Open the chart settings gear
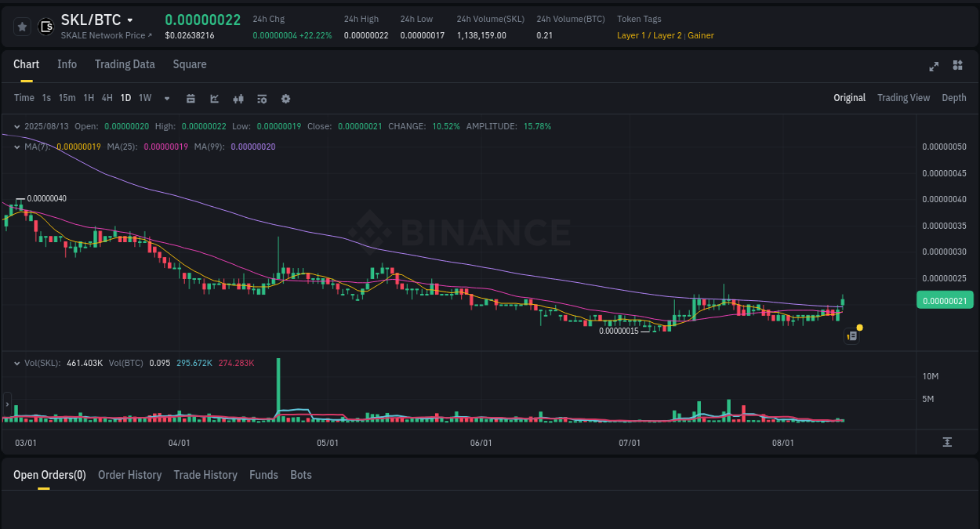 (x=285, y=98)
